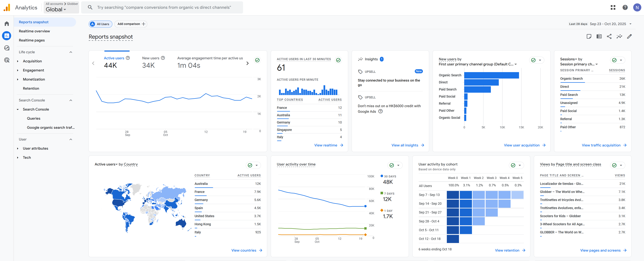This screenshot has width=644, height=261.
Task: Open the Home icon in left rail
Action: (x=7, y=23)
